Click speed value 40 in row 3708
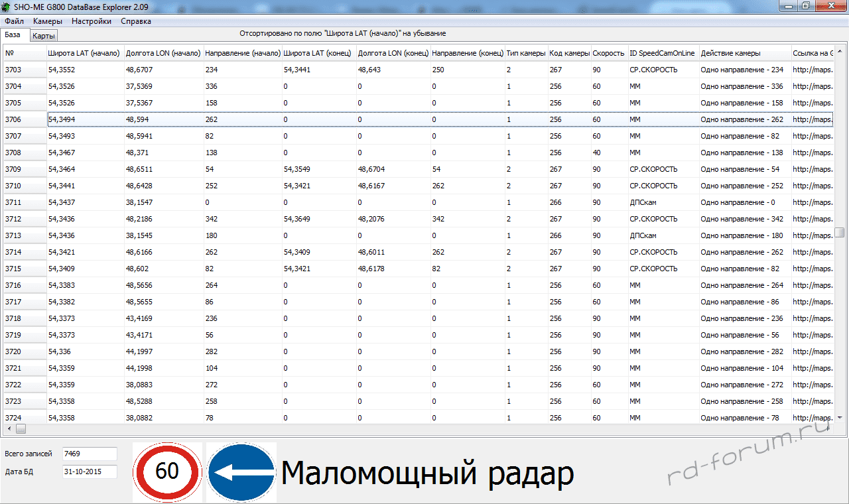The image size is (849, 504). pyautogui.click(x=610, y=153)
